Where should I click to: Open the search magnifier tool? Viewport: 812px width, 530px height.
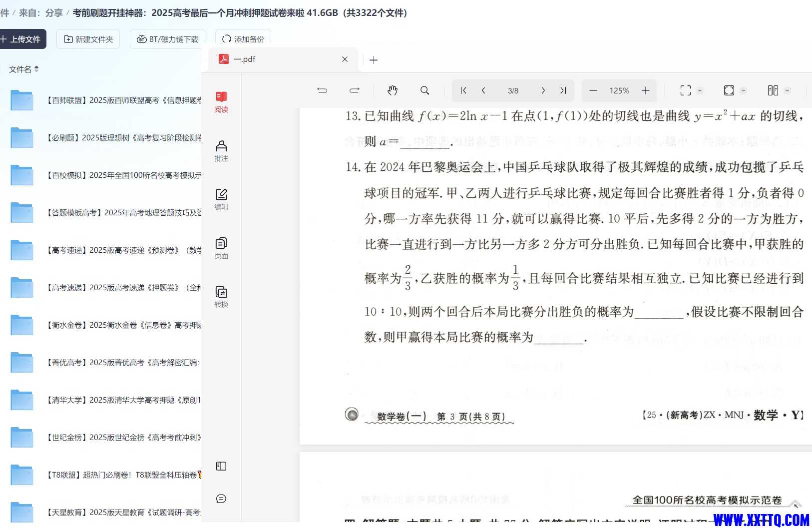(x=424, y=90)
